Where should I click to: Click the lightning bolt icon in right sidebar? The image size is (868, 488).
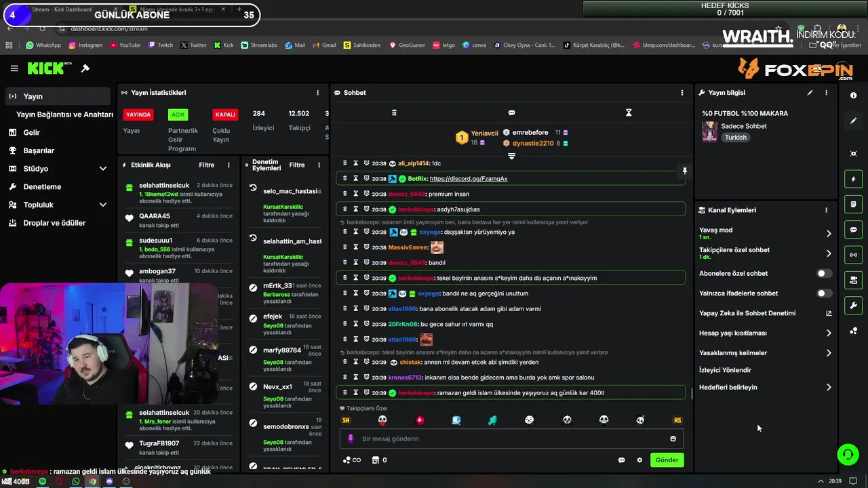coord(853,179)
